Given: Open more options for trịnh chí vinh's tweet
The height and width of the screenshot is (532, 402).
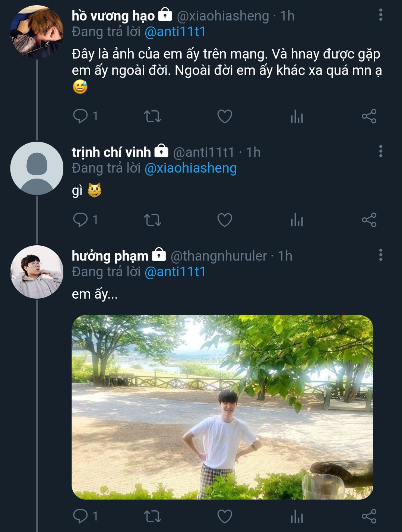Looking at the screenshot, I should point(380,151).
